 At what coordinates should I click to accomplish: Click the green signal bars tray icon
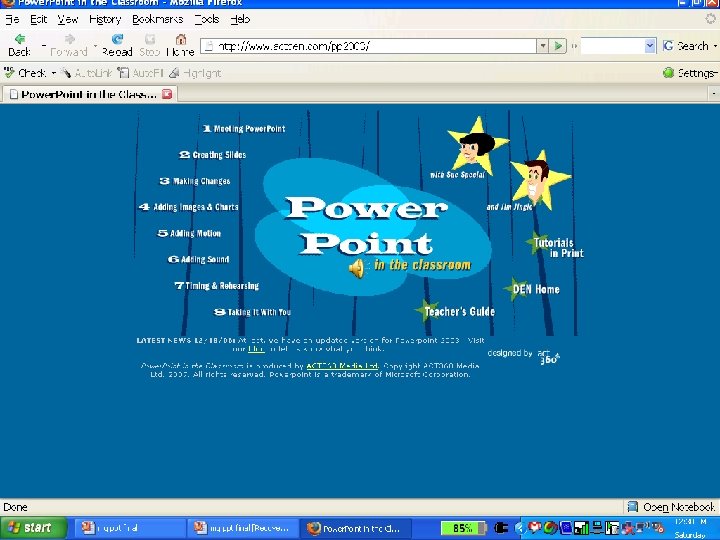click(581, 528)
